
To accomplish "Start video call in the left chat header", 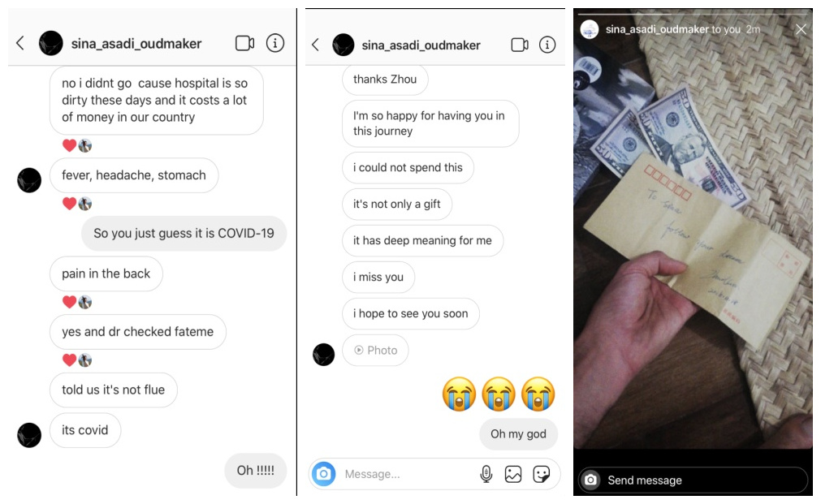I will pyautogui.click(x=244, y=43).
